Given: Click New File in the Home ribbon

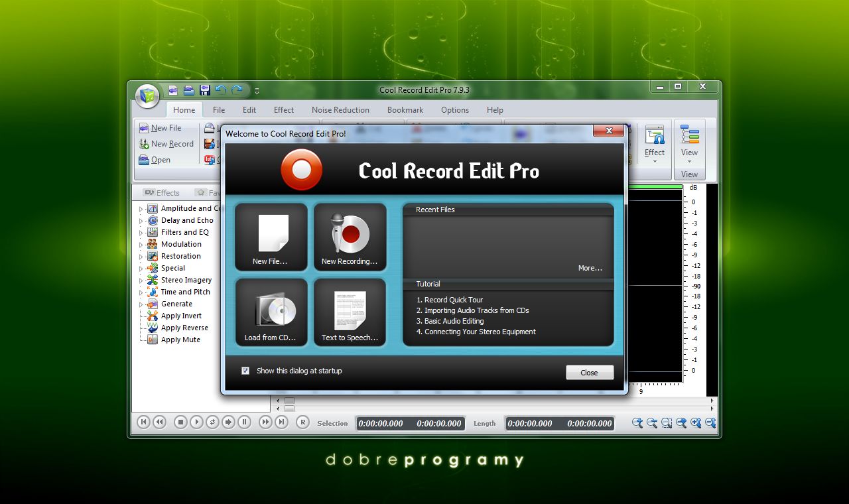Looking at the screenshot, I should tap(160, 128).
